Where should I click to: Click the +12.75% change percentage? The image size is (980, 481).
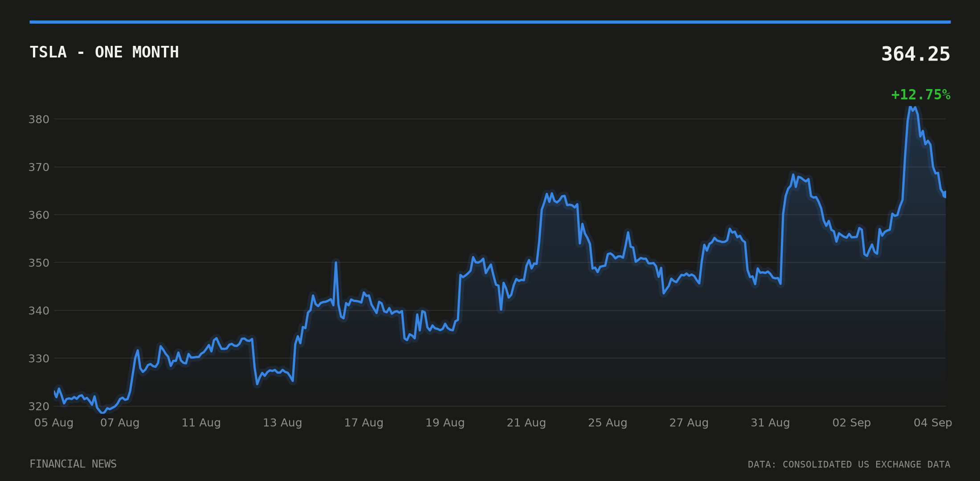point(920,94)
